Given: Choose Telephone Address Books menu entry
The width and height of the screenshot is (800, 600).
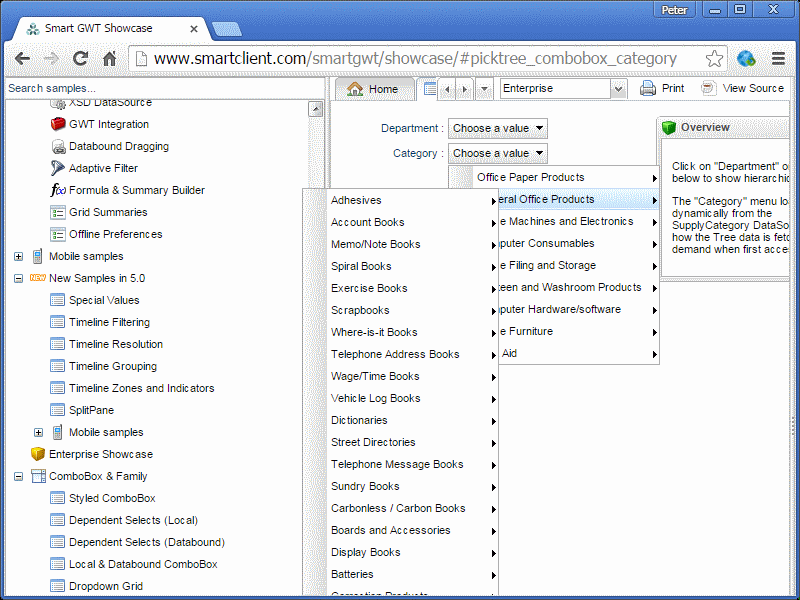Looking at the screenshot, I should [395, 354].
